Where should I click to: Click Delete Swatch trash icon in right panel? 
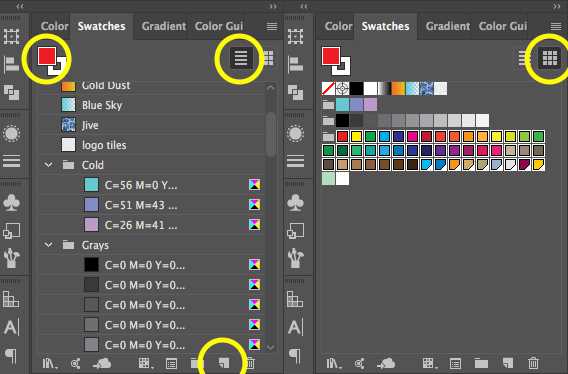tap(533, 363)
